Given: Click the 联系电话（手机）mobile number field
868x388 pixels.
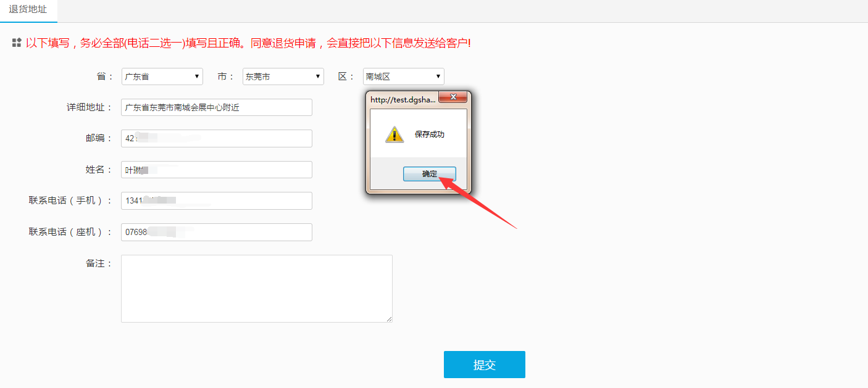Looking at the screenshot, I should [x=216, y=200].
